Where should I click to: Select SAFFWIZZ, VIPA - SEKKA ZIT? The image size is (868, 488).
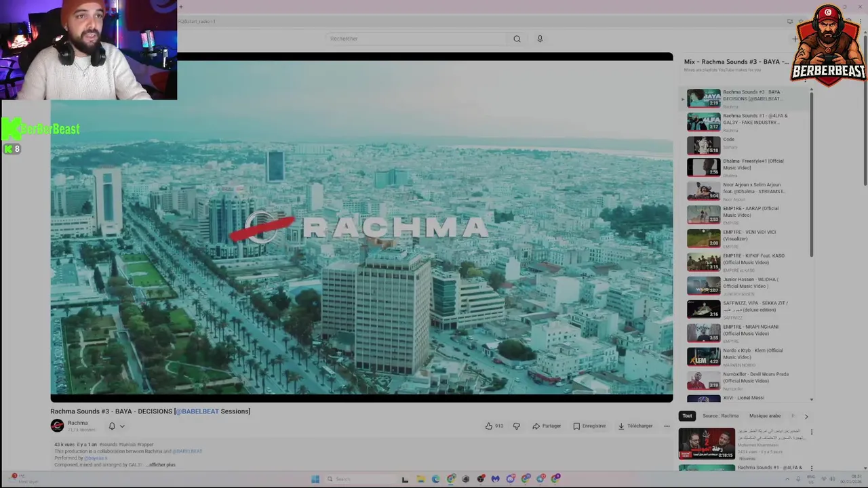pyautogui.click(x=746, y=310)
